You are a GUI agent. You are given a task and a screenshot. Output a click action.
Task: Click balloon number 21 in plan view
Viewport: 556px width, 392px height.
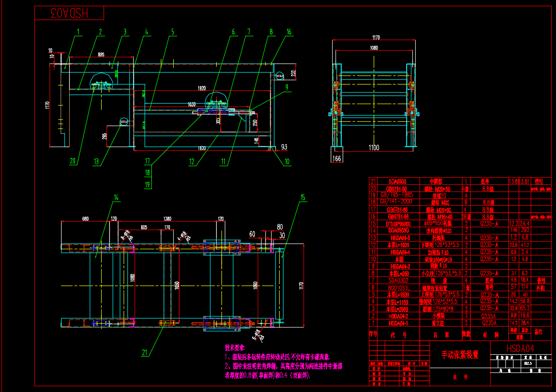tap(145, 352)
